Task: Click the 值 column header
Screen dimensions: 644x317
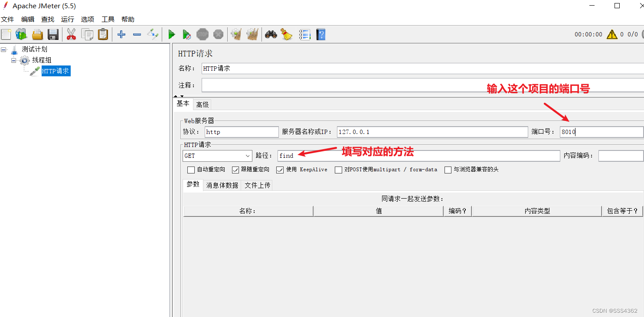Action: point(379,211)
